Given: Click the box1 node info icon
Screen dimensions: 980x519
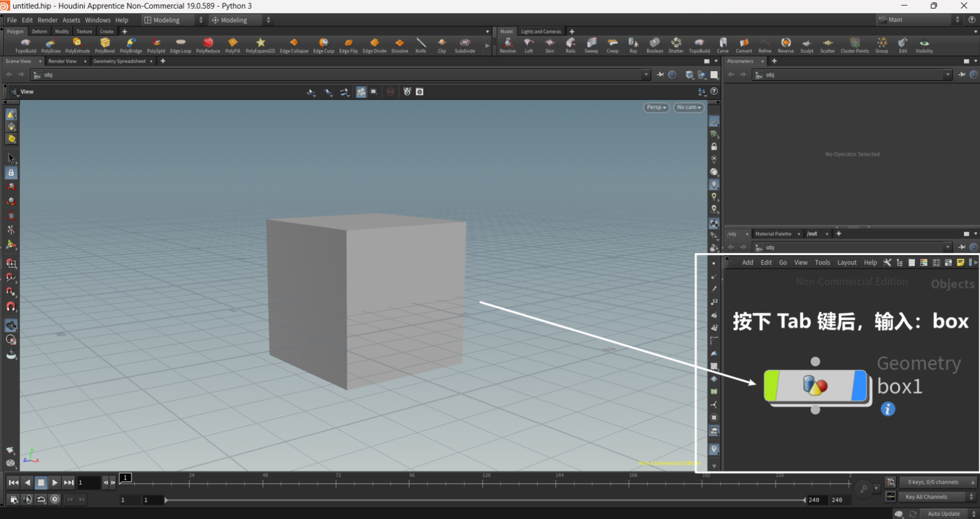Looking at the screenshot, I should tap(888, 409).
